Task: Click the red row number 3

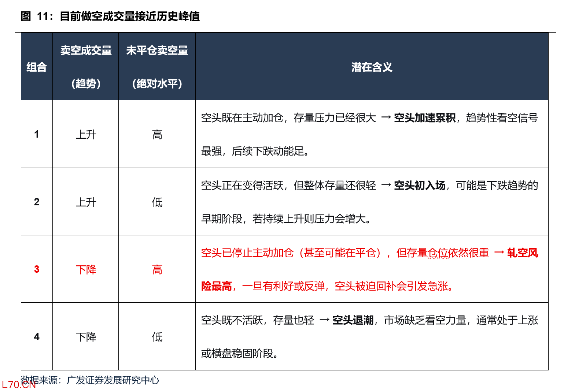Action: point(37,269)
